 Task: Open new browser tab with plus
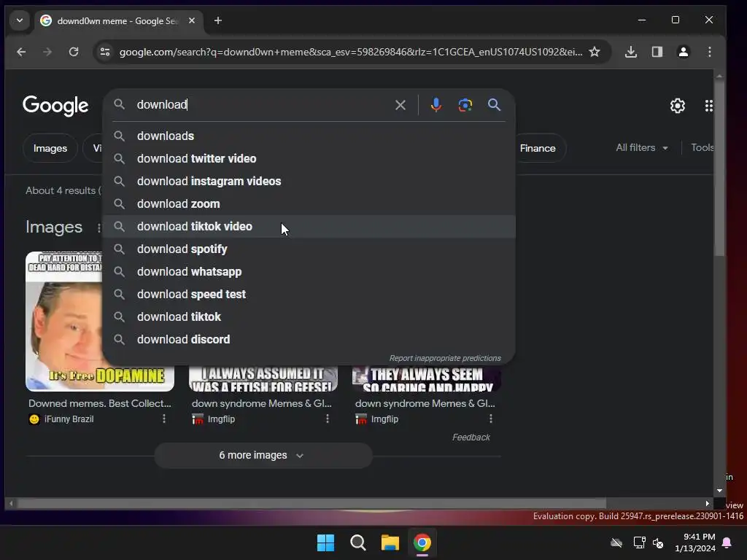click(217, 20)
